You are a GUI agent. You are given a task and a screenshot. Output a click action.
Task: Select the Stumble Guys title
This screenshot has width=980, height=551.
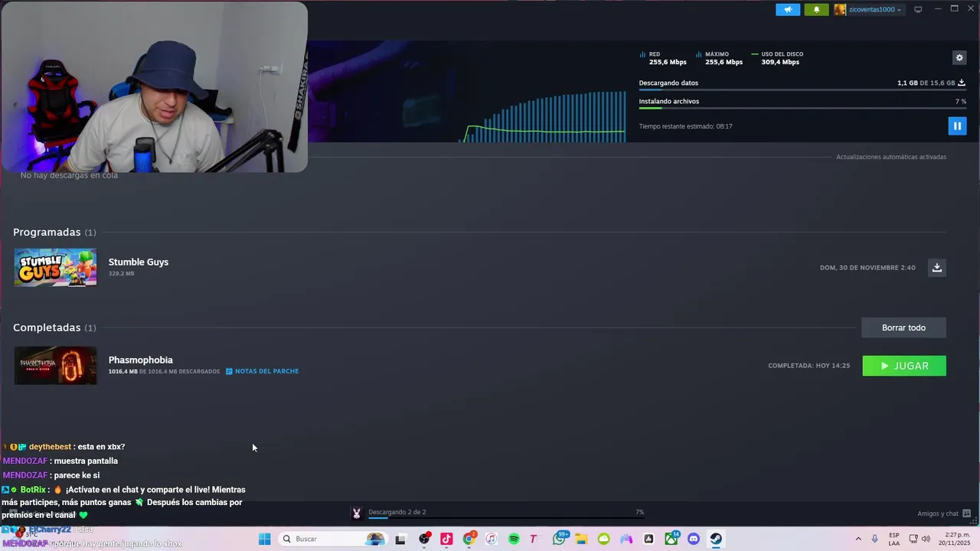point(139,262)
